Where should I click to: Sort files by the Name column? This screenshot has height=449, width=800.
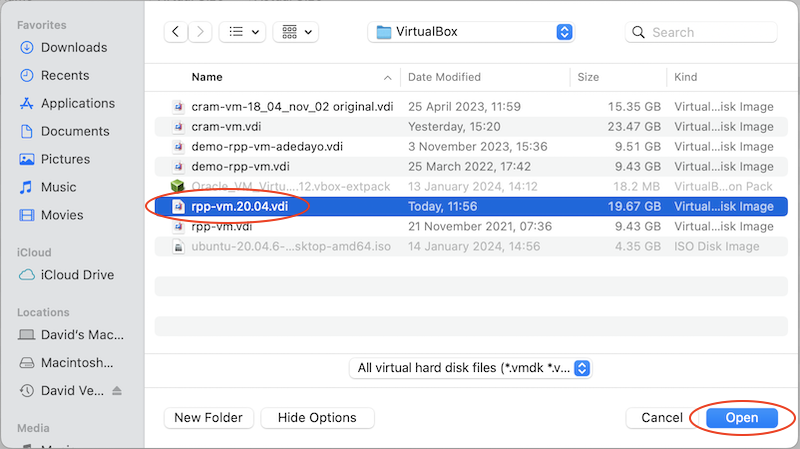click(207, 77)
